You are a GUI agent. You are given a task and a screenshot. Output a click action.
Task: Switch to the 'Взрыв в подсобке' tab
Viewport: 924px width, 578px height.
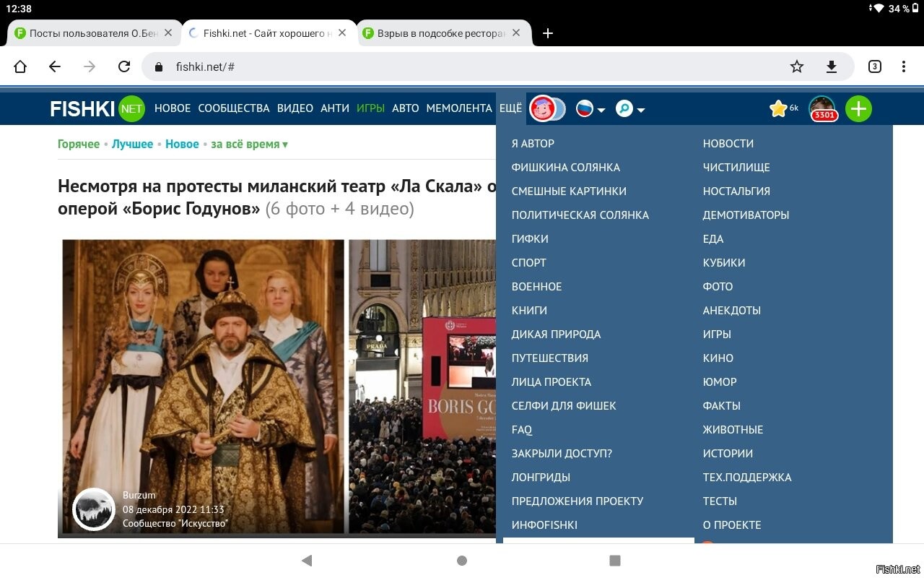[440, 33]
